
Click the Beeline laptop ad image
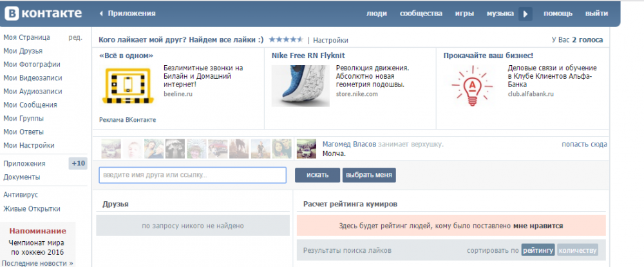click(x=126, y=86)
